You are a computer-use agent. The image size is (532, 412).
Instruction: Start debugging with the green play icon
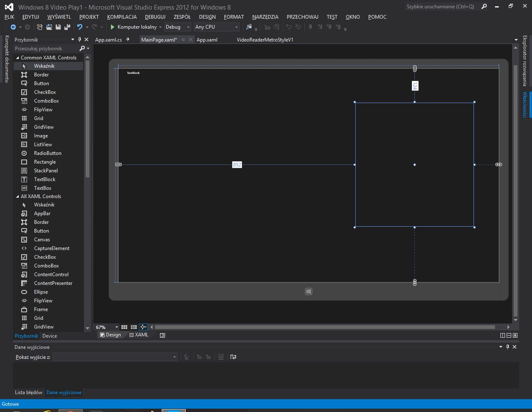pyautogui.click(x=112, y=27)
